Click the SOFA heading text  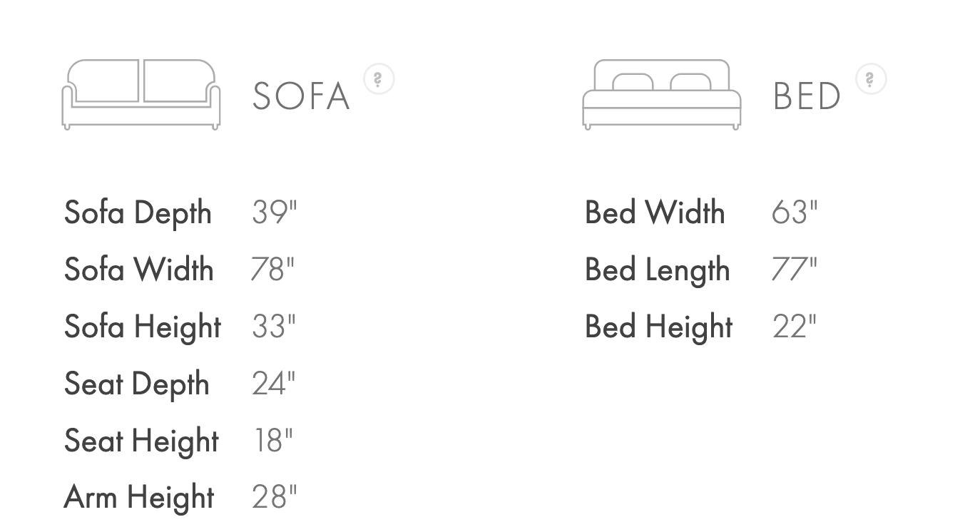click(301, 97)
